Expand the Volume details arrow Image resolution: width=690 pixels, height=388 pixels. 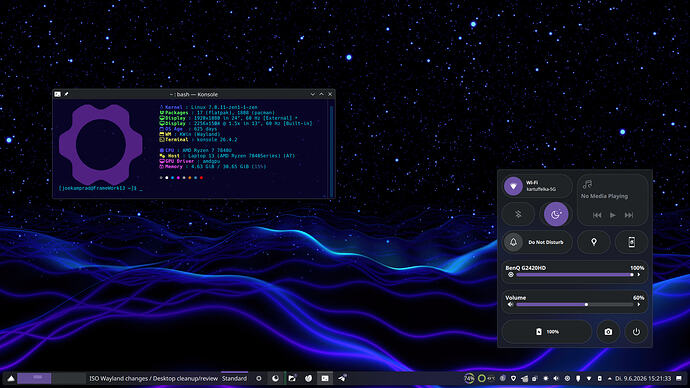tap(639, 304)
